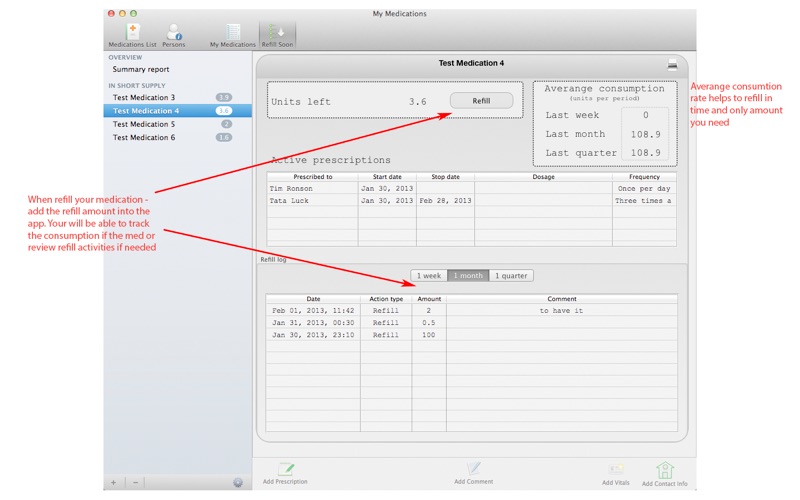800x500 pixels.
Task: Switch refill log to 1 quarter
Action: (511, 276)
